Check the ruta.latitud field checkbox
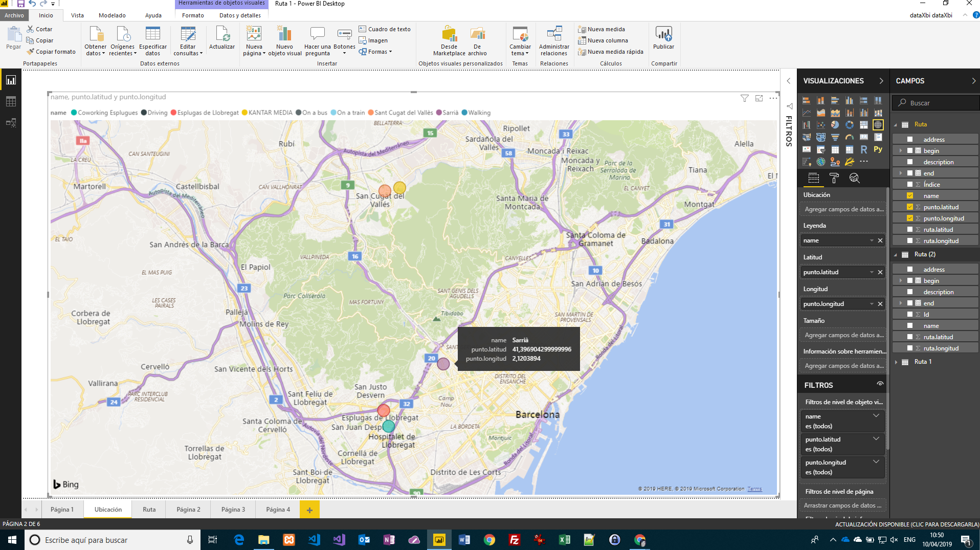This screenshot has height=550, width=980. (909, 230)
